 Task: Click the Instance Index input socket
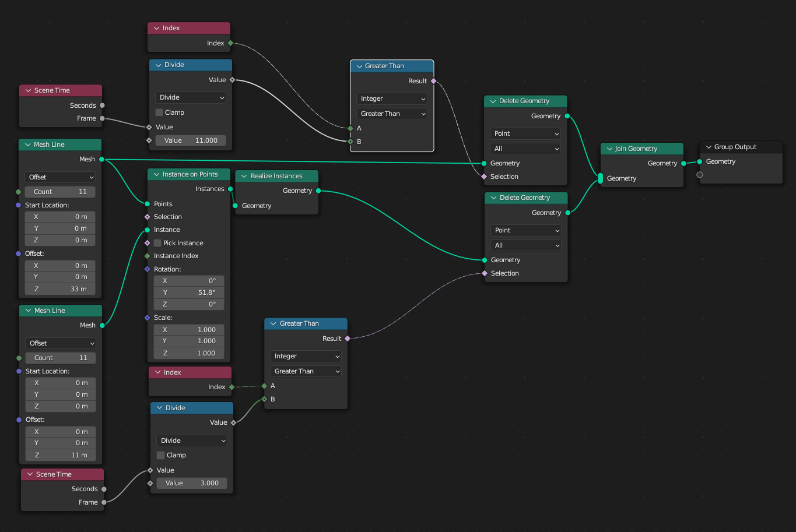(x=148, y=256)
